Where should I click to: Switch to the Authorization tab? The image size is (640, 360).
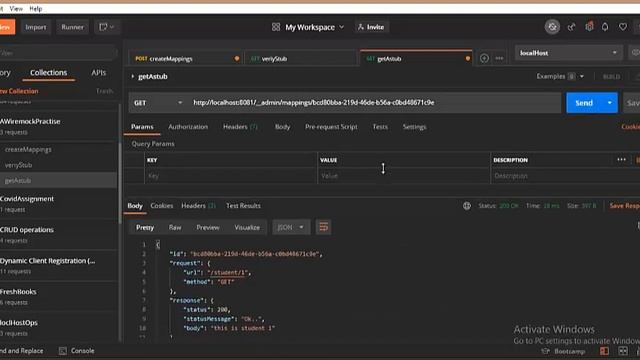click(x=188, y=127)
